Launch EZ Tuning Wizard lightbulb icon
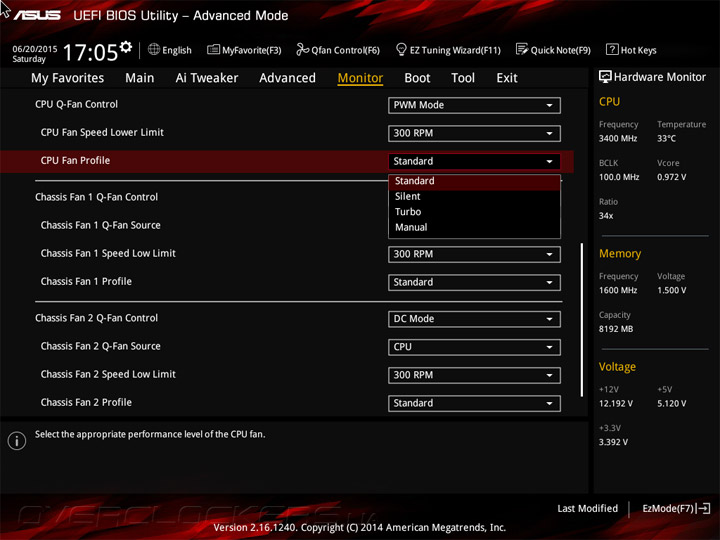 (401, 50)
